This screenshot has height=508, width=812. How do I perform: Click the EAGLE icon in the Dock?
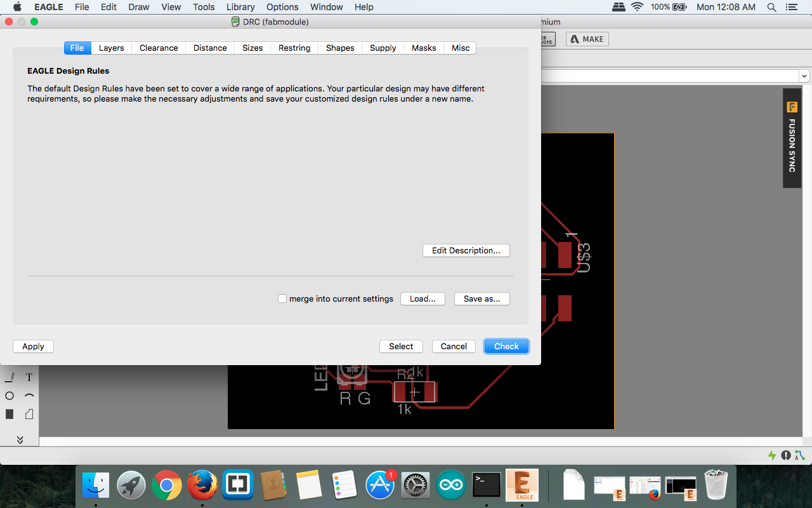coord(522,486)
